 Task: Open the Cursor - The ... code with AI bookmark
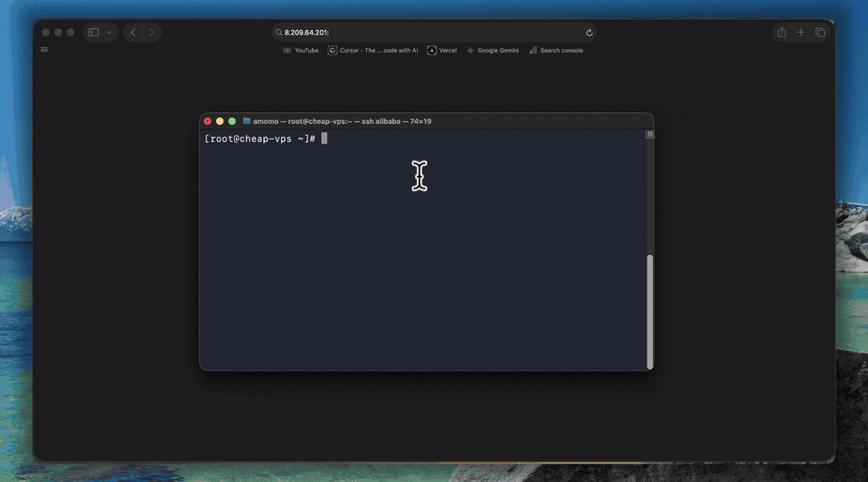(x=373, y=51)
